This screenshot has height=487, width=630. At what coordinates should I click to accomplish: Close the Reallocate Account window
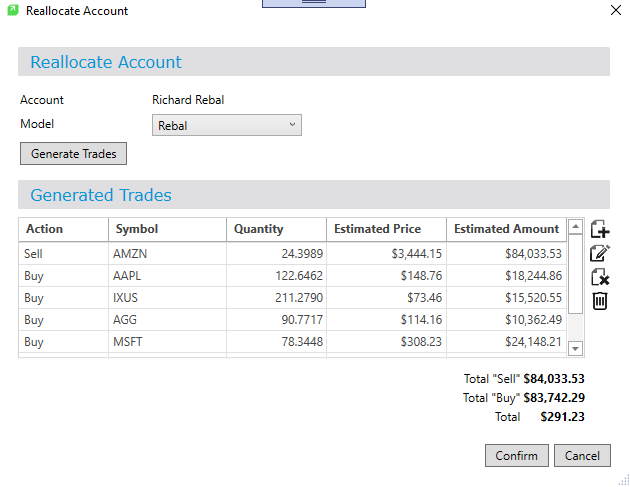pyautogui.click(x=616, y=10)
